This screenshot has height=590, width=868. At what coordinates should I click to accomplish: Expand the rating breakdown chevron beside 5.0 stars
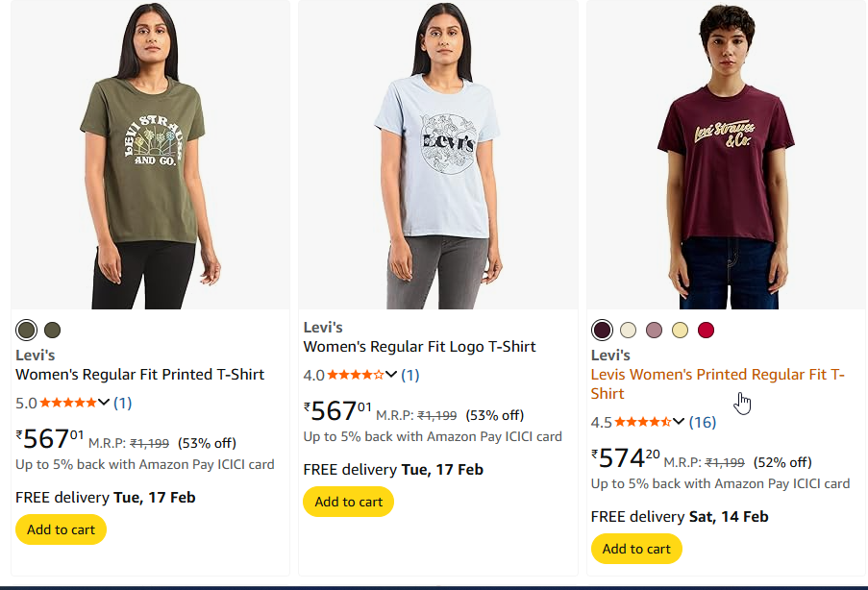(104, 403)
